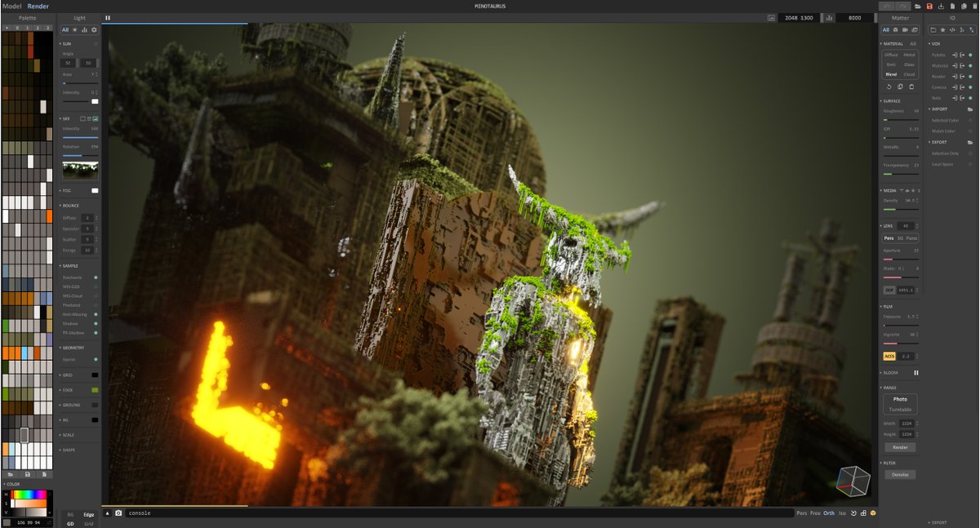The width and height of the screenshot is (980, 528).
Task: Click the BLOOM pause icon
Action: click(x=916, y=372)
